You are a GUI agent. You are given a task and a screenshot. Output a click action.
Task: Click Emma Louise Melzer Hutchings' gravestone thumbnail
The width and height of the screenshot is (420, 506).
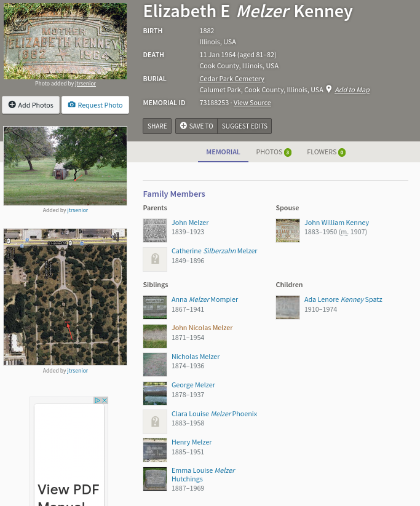pos(155,478)
